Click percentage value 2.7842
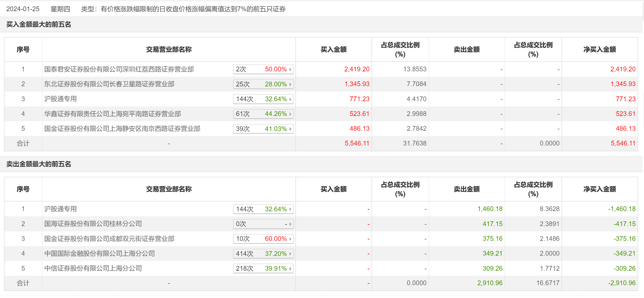The width and height of the screenshot is (644, 298). (x=416, y=129)
